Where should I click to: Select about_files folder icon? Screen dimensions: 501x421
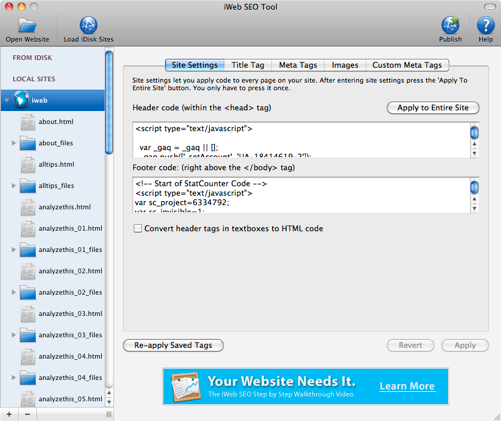28,143
